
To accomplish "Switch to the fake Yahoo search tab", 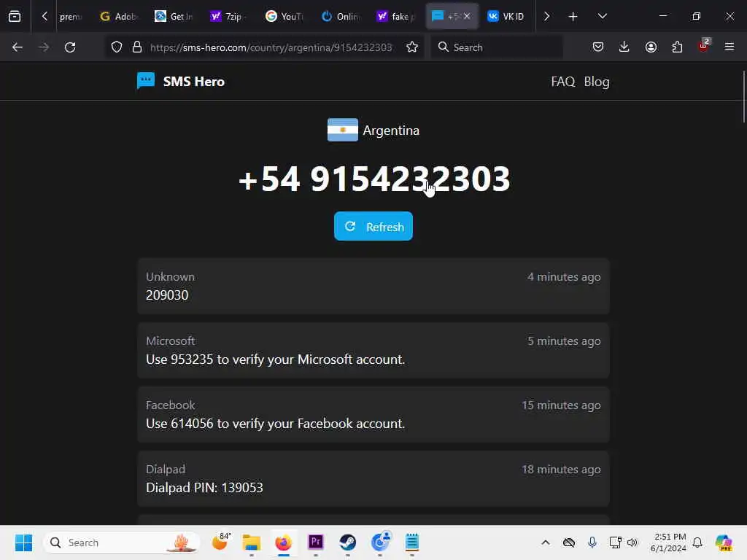I will click(395, 17).
